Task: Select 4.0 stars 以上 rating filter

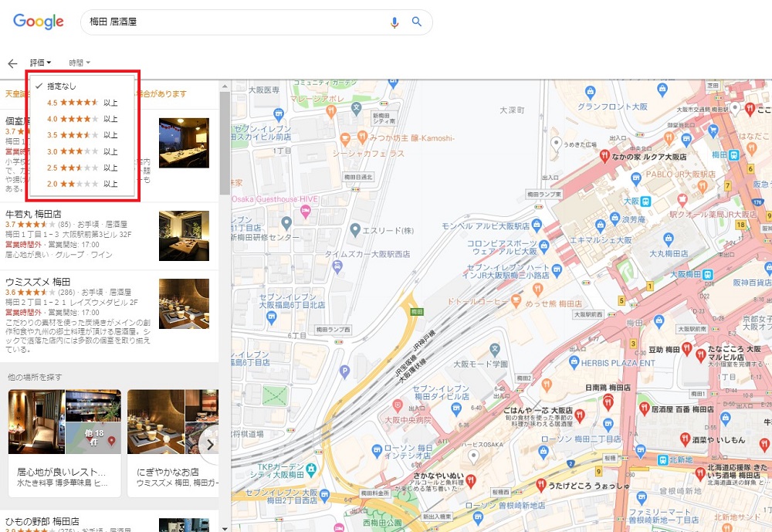Action: [x=83, y=119]
